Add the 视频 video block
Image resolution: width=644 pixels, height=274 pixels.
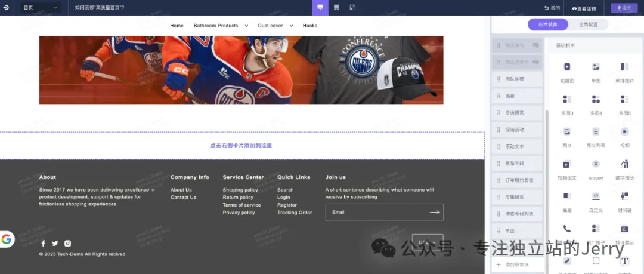coord(624,136)
